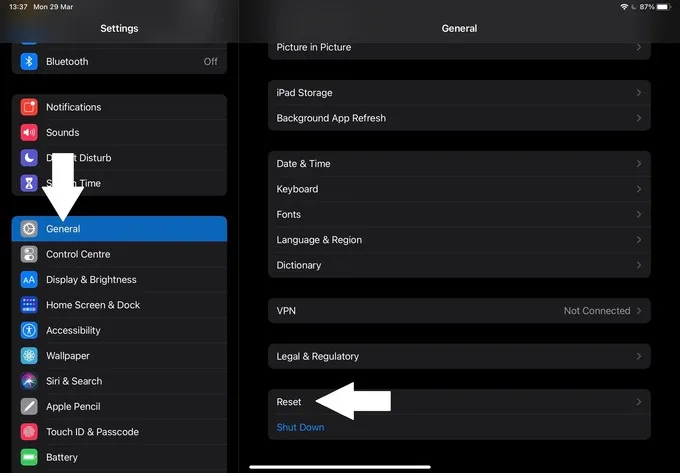Select Home Screen & Dock item
This screenshot has width=680, height=473.
[119, 305]
